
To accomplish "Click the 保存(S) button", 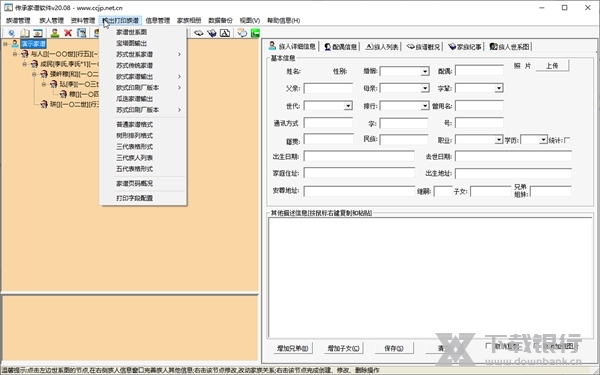I will (394, 348).
